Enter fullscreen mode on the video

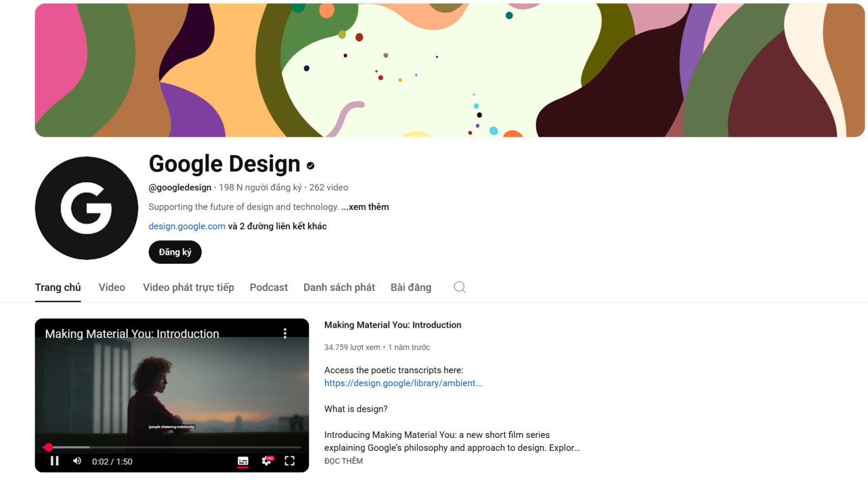[290, 461]
